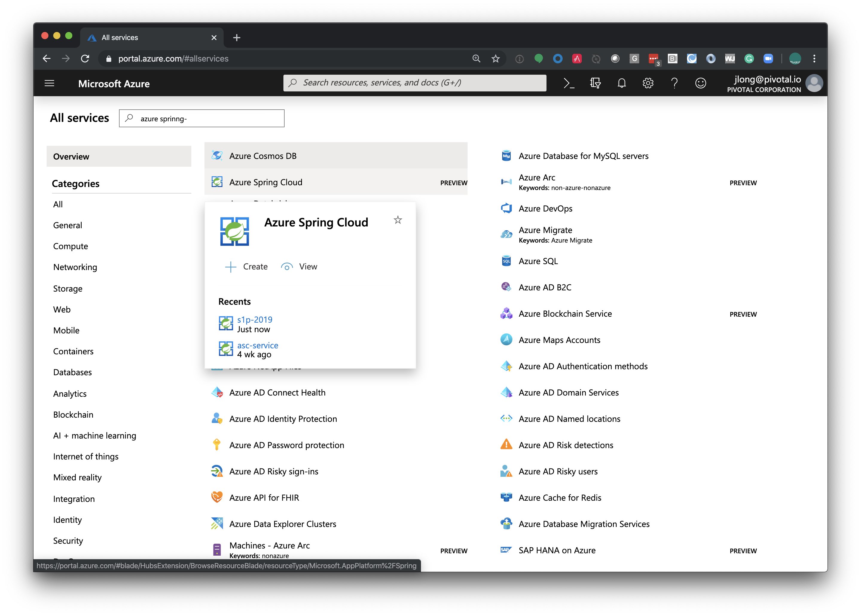
Task: Open Azure Database Migration Services
Action: tap(584, 524)
